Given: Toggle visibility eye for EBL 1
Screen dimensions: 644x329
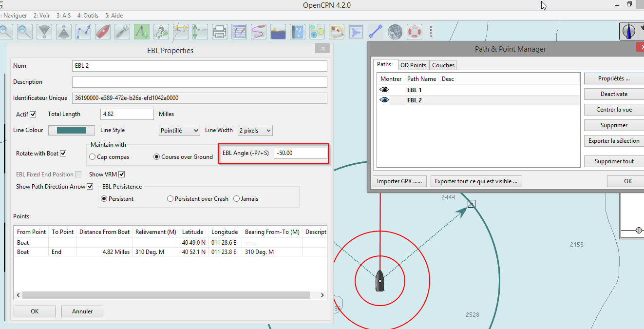Looking at the screenshot, I should (385, 90).
